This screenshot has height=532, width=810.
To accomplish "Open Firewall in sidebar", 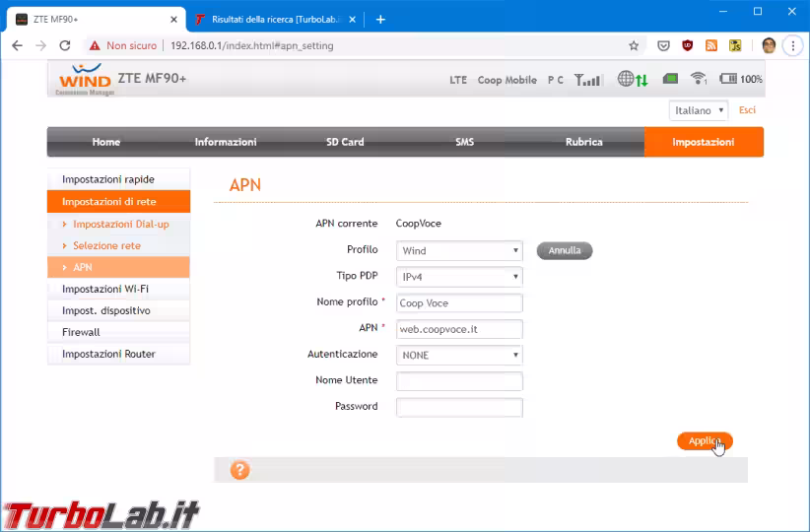I will click(118, 332).
